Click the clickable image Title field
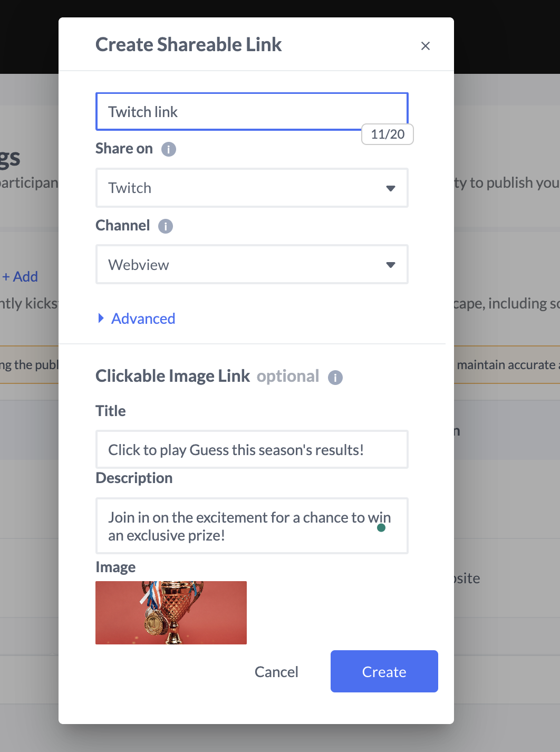This screenshot has height=752, width=560. click(252, 450)
